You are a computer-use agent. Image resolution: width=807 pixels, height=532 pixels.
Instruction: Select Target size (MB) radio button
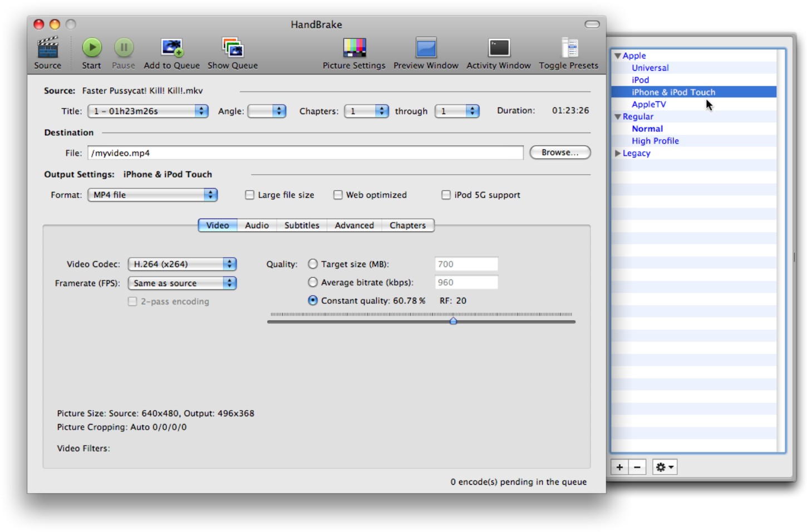(313, 264)
